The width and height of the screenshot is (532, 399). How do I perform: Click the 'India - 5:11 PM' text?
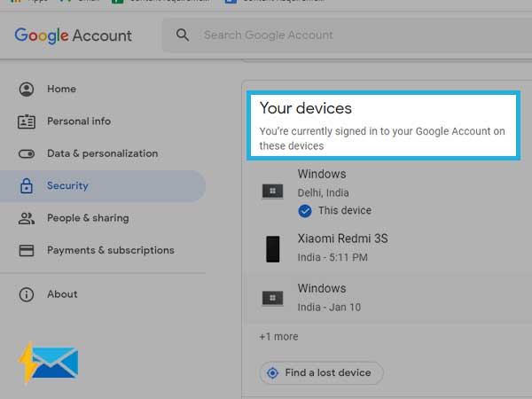(332, 257)
